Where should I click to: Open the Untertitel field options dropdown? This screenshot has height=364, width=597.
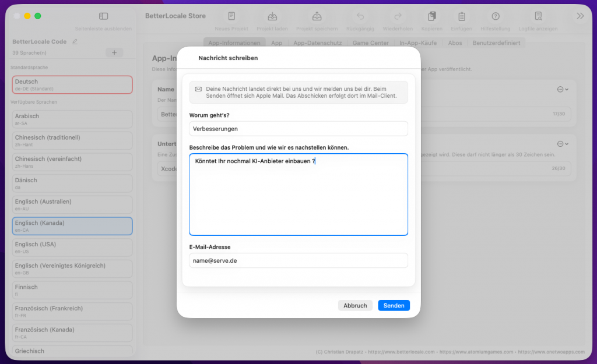(563, 143)
